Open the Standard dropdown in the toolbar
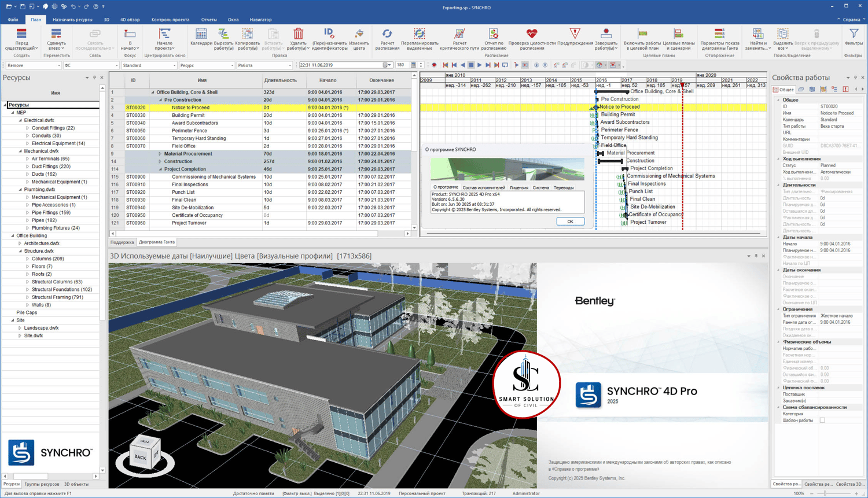 pyautogui.click(x=174, y=65)
